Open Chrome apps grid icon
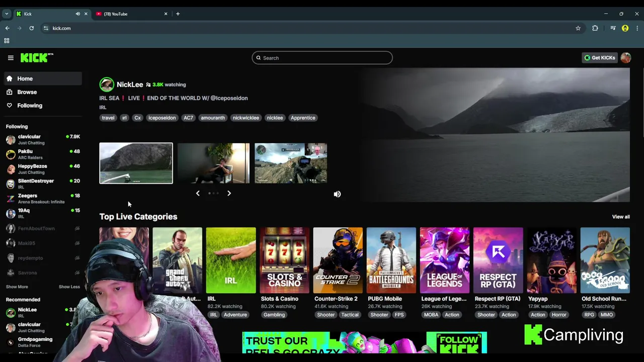644x362 pixels. coord(7,41)
